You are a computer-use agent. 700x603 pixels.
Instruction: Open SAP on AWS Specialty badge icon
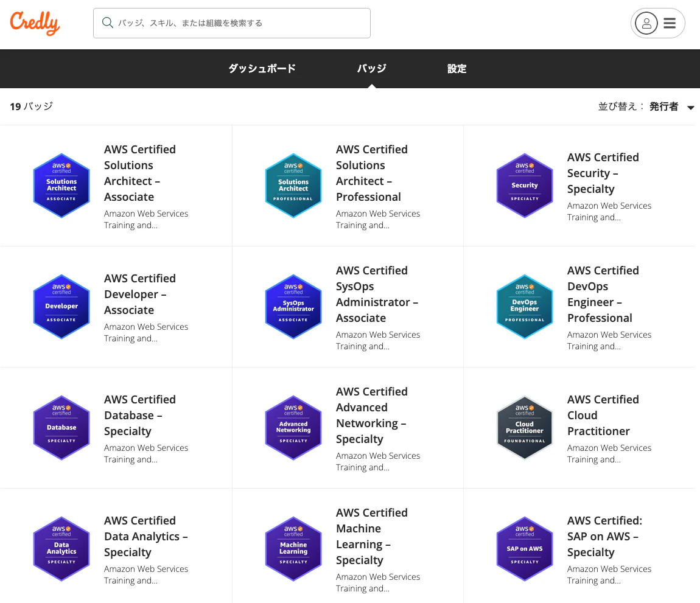[x=525, y=549]
